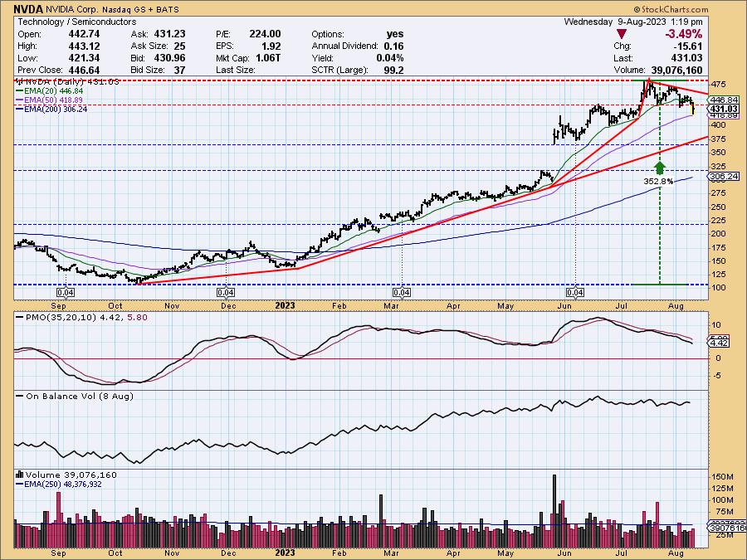Click the Nasdaq GS + BATS exchange label
Viewport: 747px width, 560px height.
[x=140, y=9]
